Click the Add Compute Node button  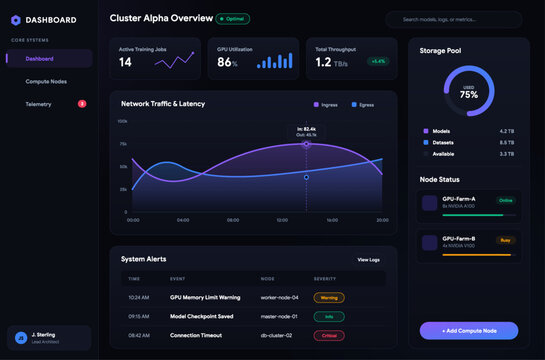coord(469,331)
